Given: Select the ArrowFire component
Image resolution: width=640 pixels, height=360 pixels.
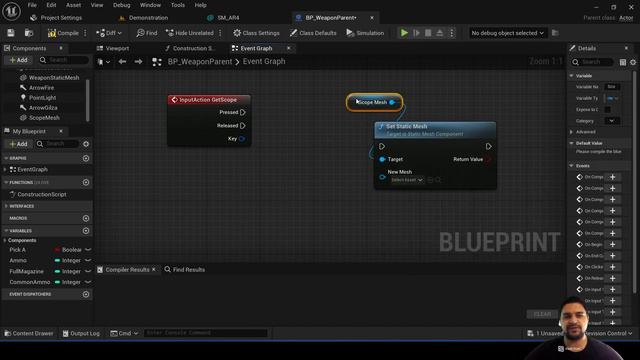Looking at the screenshot, I should click(41, 88).
